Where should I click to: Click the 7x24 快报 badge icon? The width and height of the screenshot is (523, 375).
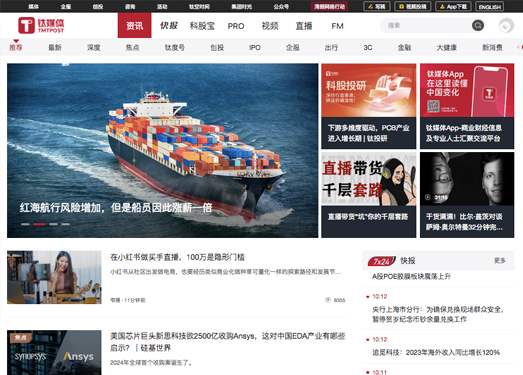point(382,261)
